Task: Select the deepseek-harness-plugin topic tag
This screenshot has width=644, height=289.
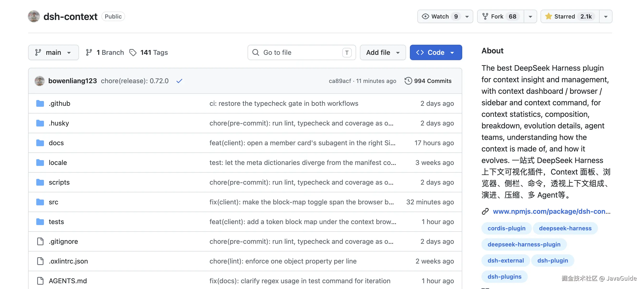Action: tap(524, 245)
